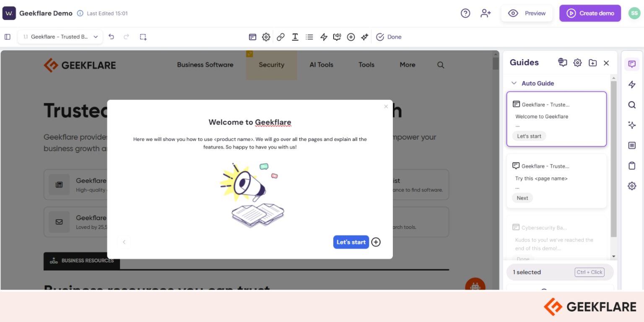The image size is (644, 322).
Task: Open the More menu item
Action: tap(408, 65)
